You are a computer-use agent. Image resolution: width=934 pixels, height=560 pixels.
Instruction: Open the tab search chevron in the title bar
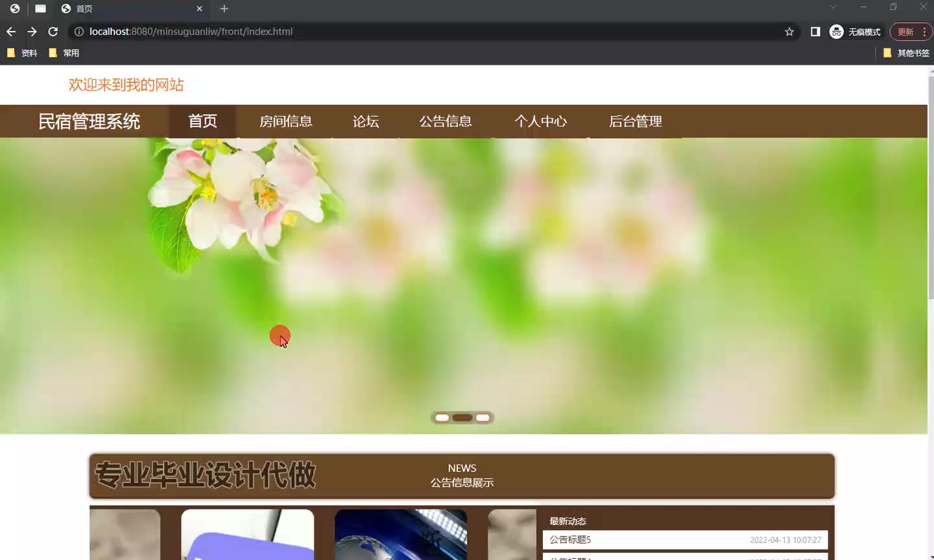click(833, 7)
